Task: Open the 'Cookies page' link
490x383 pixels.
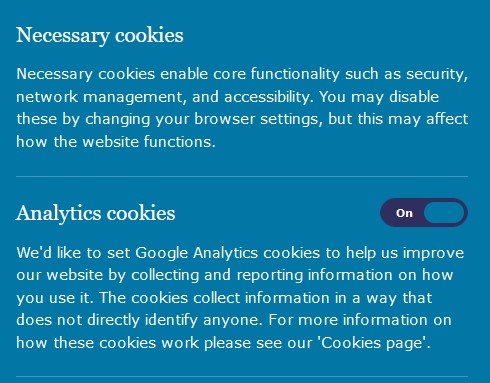Action: pyautogui.click(x=374, y=343)
